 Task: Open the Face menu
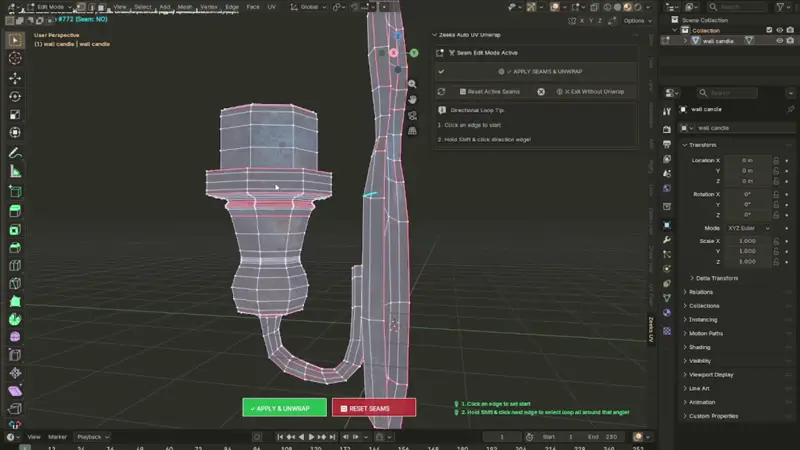[x=253, y=7]
